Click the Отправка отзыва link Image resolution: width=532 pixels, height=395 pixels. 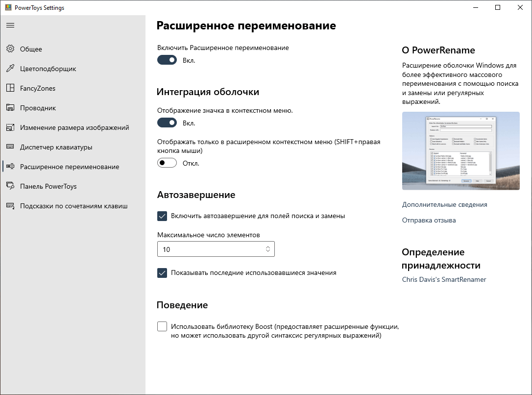coord(429,220)
